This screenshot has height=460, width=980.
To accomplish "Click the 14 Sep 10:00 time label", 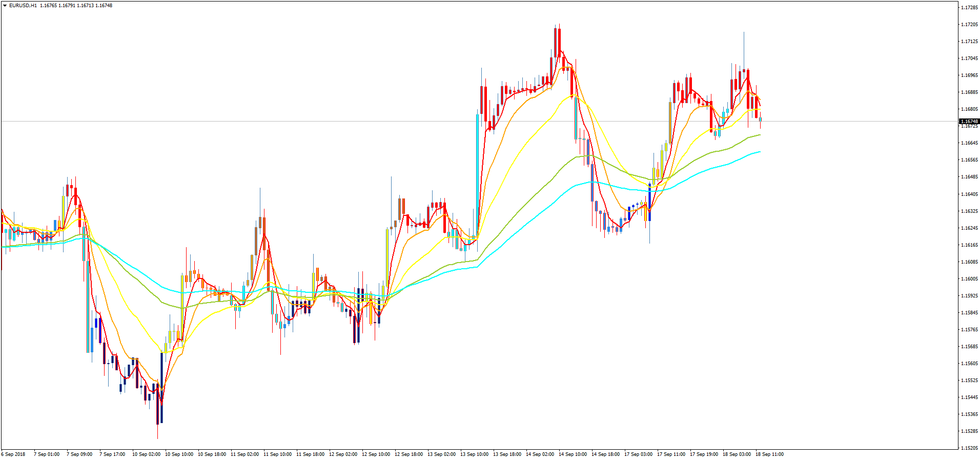I will tap(573, 454).
